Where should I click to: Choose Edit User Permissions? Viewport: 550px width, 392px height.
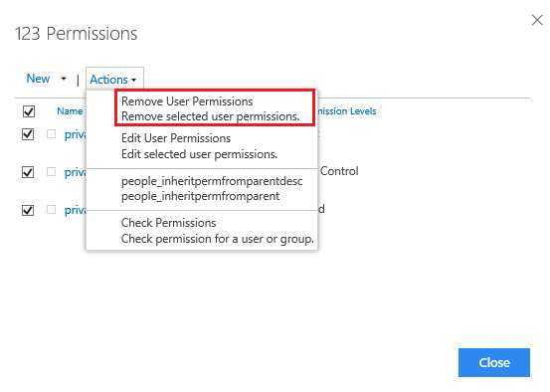pyautogui.click(x=202, y=146)
